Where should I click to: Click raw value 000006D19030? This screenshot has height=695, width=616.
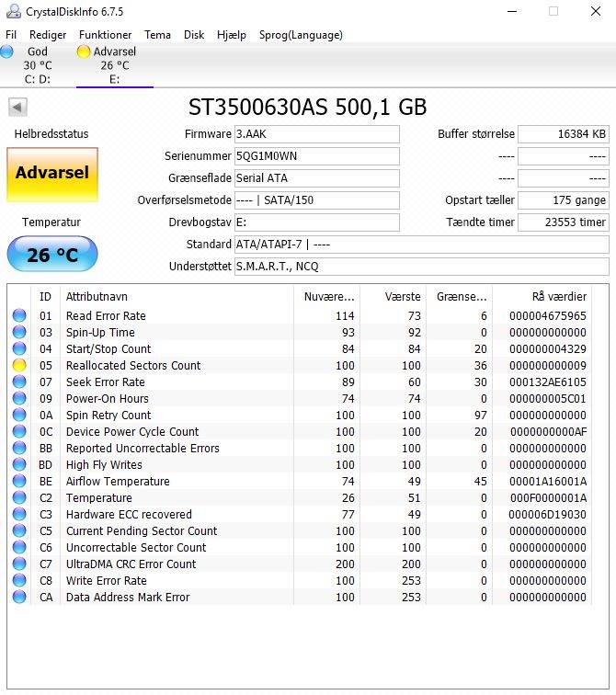548,515
